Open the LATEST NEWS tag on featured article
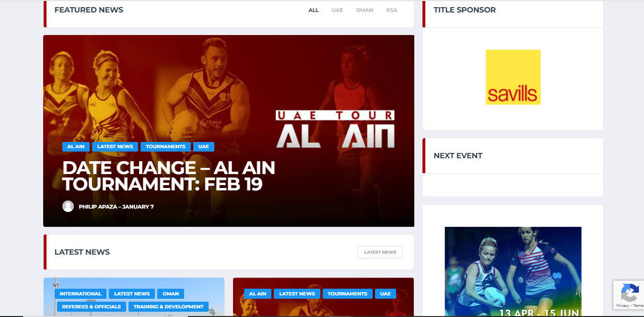The height and width of the screenshot is (317, 644). pos(115,147)
